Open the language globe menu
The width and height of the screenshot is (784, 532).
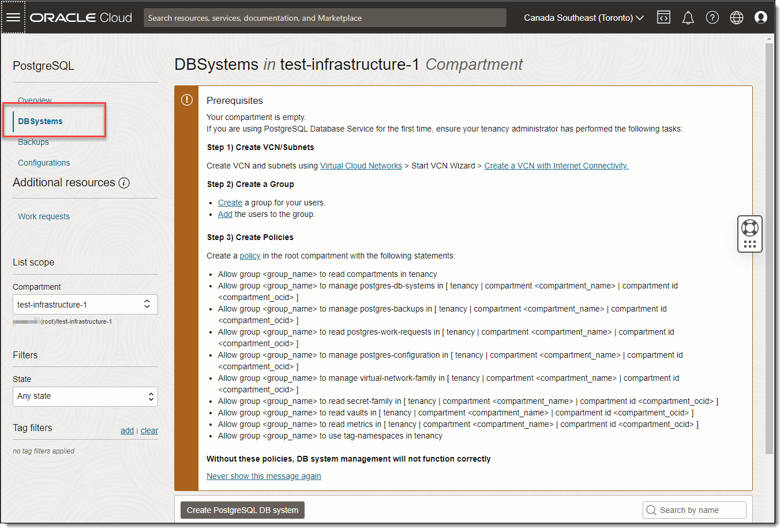click(x=737, y=18)
